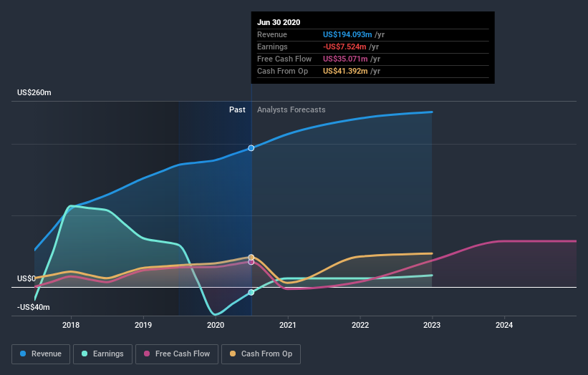This screenshot has height=375, width=588.
Task: Toggle the Free Cash Flow legend button
Action: 177,354
